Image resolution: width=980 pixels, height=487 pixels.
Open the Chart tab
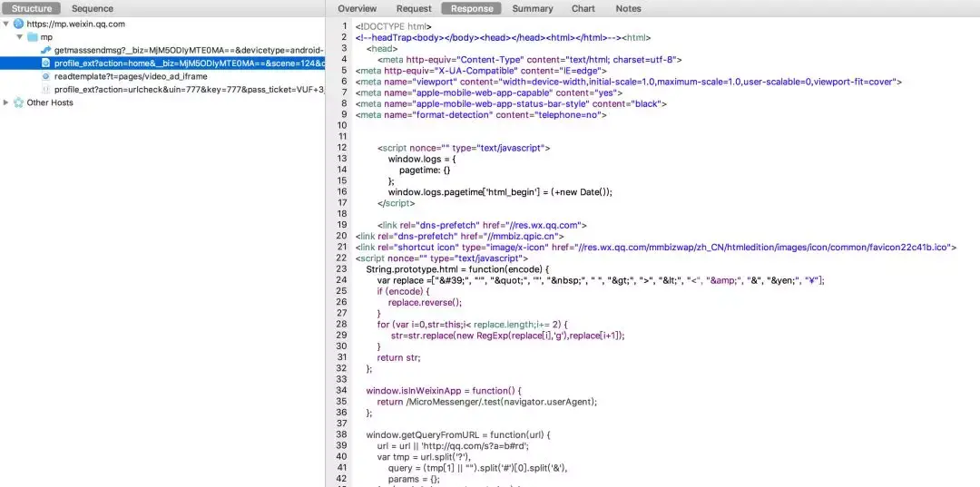pyautogui.click(x=583, y=8)
